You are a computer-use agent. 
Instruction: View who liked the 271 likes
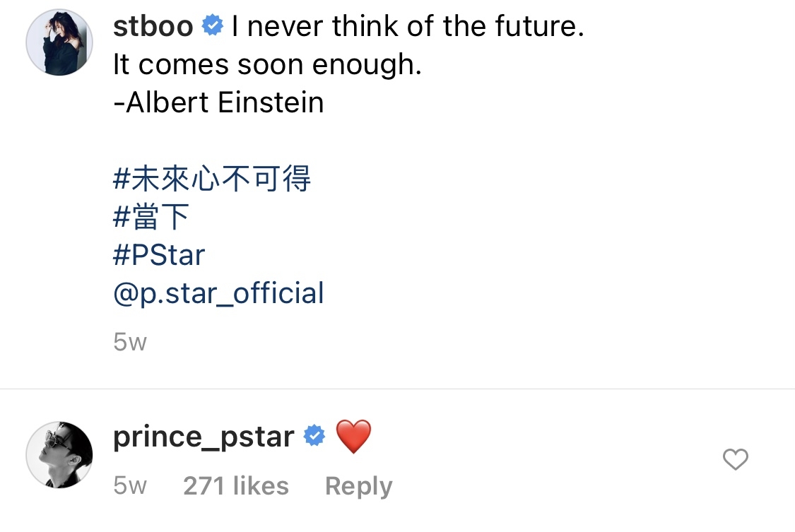click(x=236, y=485)
